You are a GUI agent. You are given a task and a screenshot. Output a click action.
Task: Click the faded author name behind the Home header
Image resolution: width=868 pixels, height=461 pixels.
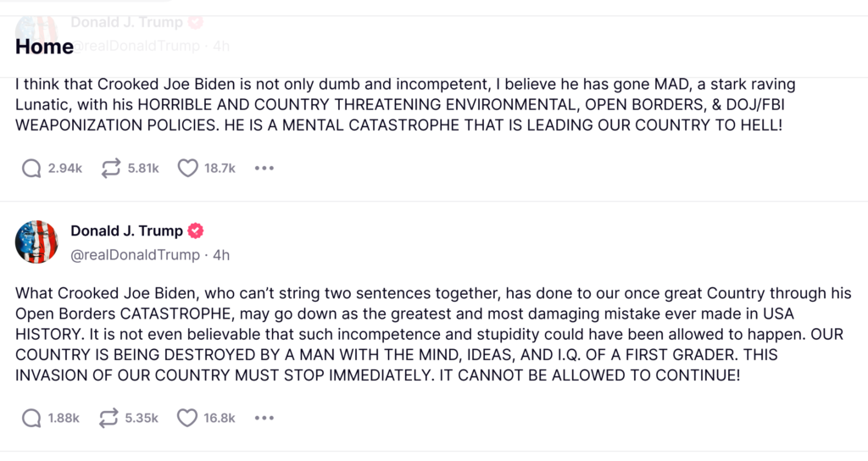126,22
